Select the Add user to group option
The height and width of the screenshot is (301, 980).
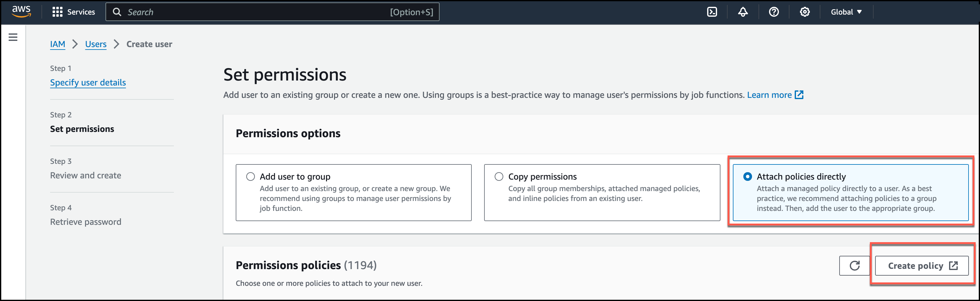click(250, 177)
